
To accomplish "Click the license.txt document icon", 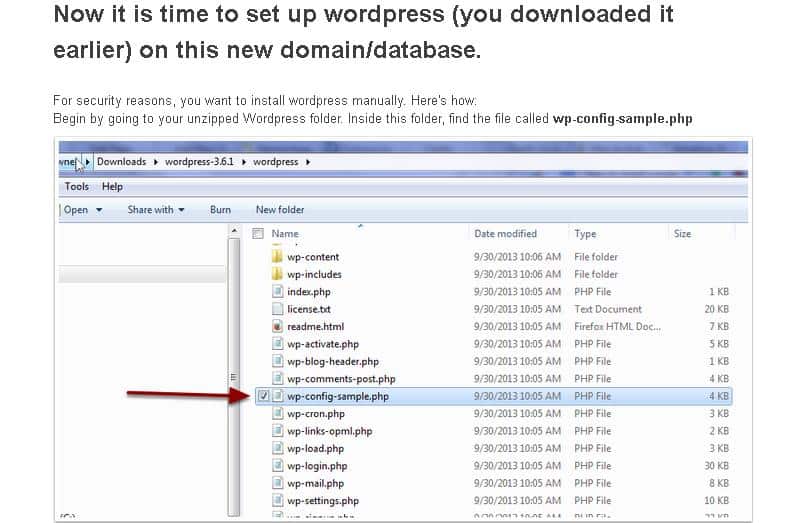I will coord(277,308).
